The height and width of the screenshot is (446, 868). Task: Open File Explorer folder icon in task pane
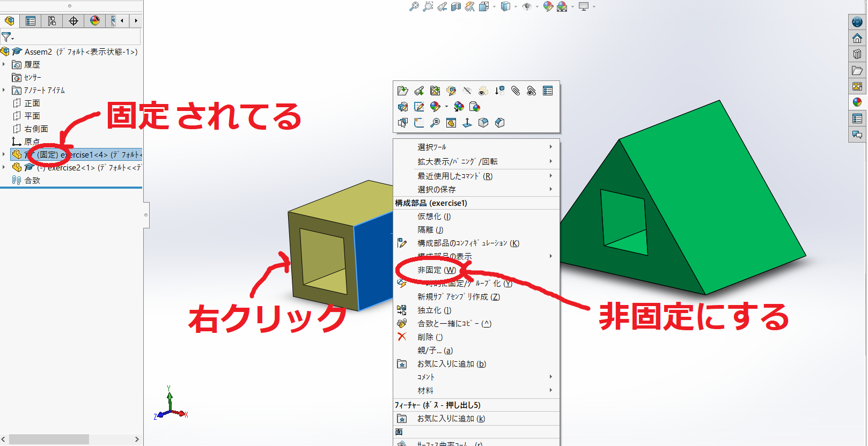(857, 70)
